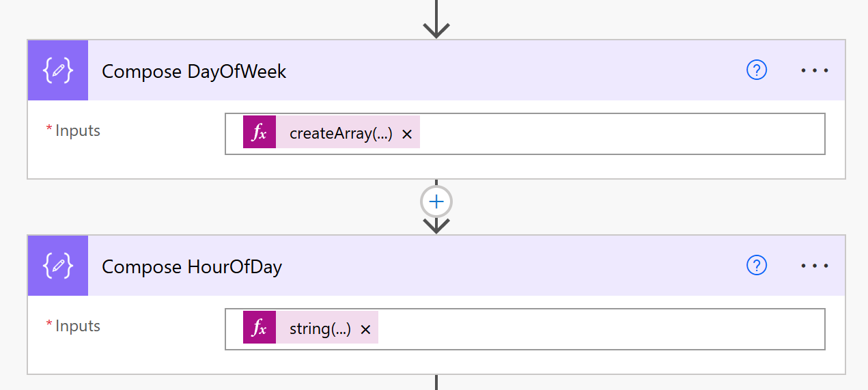This screenshot has width=868, height=390.
Task: Click the Compose DayOfWeek title text
Action: click(194, 72)
